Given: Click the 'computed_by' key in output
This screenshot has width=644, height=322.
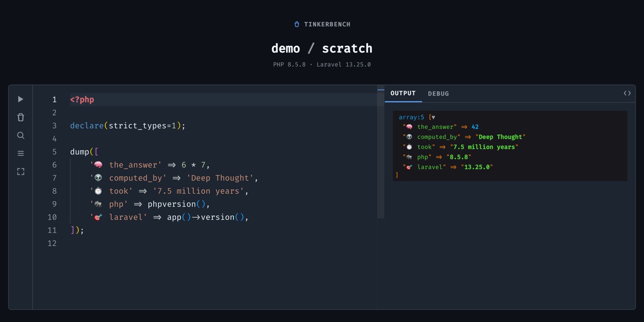Looking at the screenshot, I should (437, 137).
